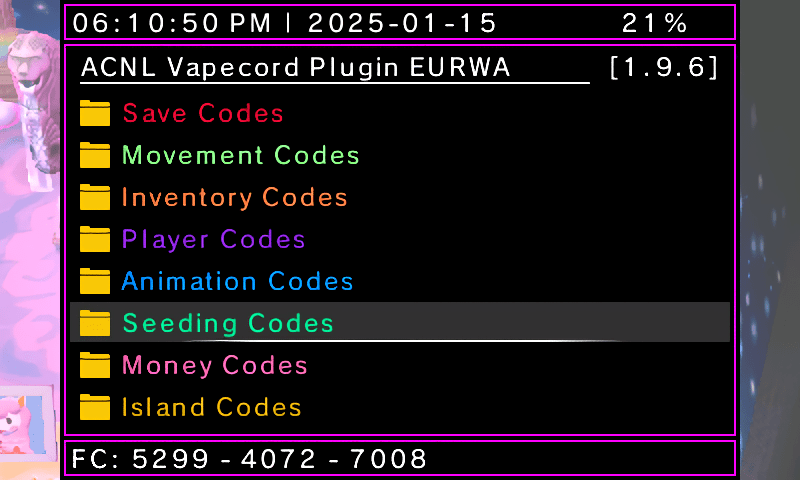Click the version number 1.9.6
This screenshot has height=480, width=800.
[663, 68]
